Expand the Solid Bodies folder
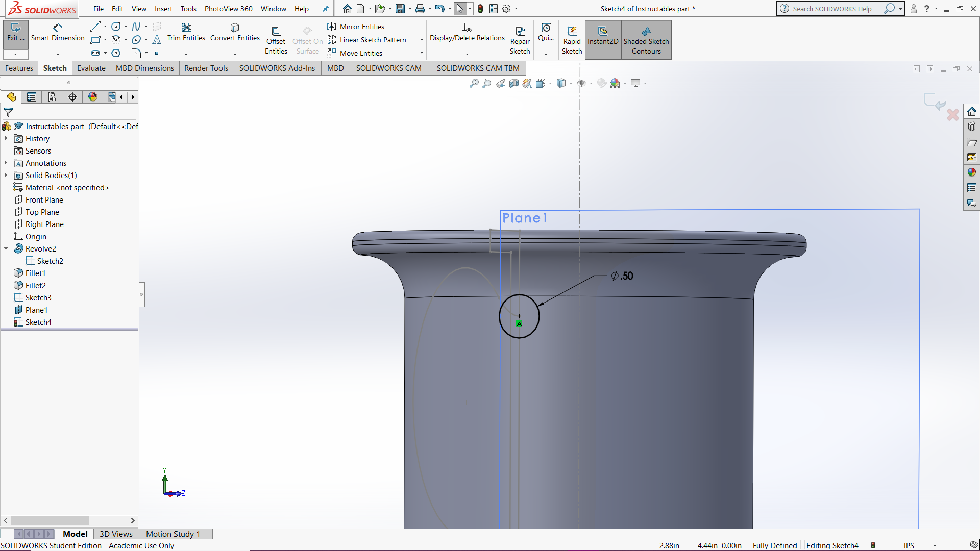 click(x=6, y=175)
